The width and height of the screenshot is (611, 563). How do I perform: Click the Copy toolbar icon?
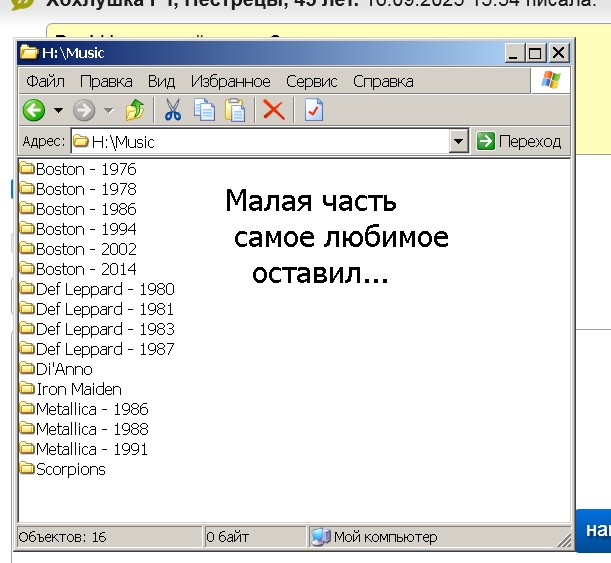point(204,110)
